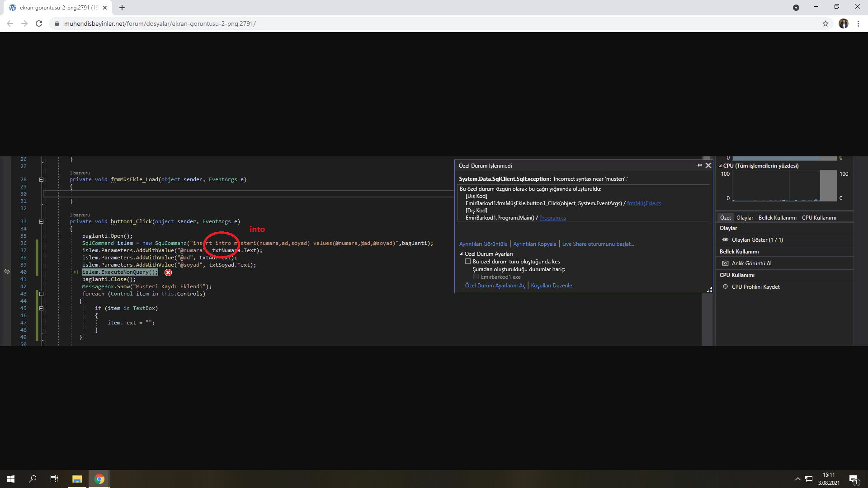This screenshot has height=488, width=868.
Task: Click the Ayrıntıları Kopyala link
Action: pyautogui.click(x=534, y=244)
